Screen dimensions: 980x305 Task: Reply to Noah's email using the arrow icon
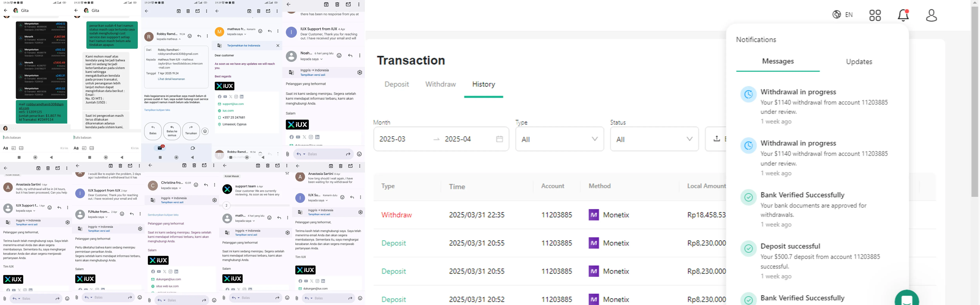350,55
